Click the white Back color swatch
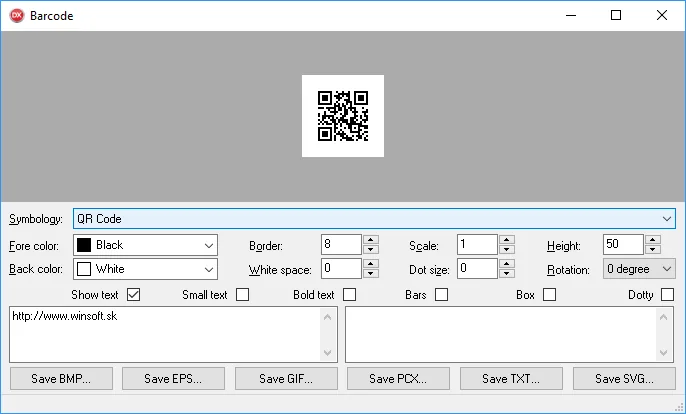686x414 pixels. [84, 269]
